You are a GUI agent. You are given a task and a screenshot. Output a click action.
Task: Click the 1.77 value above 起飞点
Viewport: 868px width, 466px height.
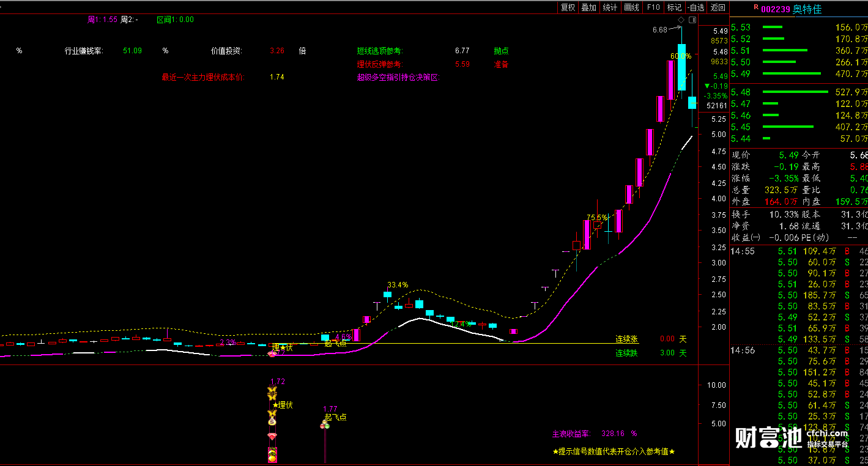point(330,409)
